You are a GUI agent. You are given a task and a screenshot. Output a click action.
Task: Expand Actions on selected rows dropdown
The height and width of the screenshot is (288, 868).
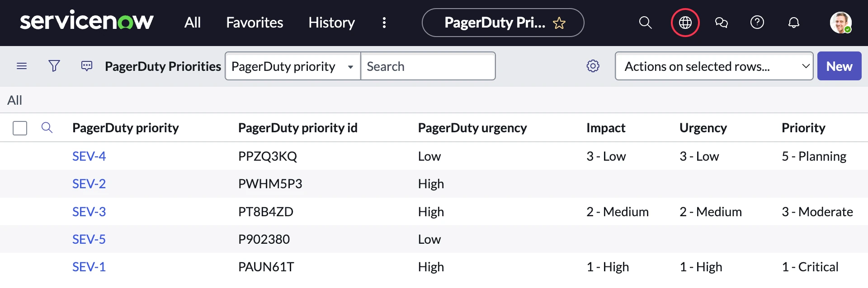714,66
